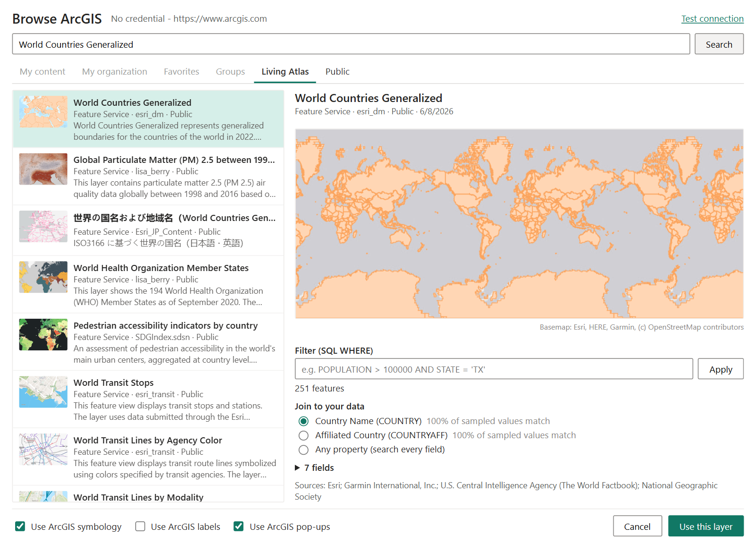Select World Health Organization Member States thumbnail
This screenshot has width=756, height=544.
coord(43,277)
